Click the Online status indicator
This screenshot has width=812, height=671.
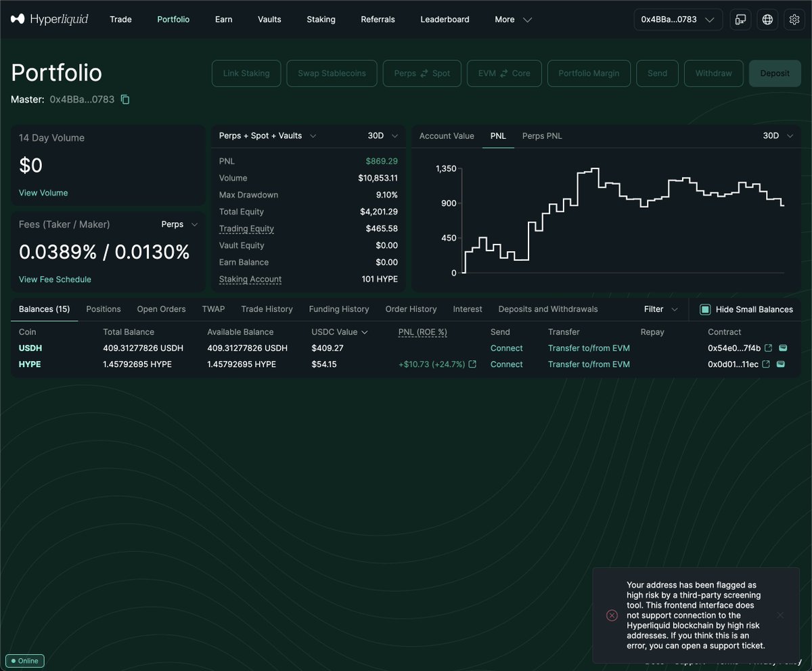[25, 661]
